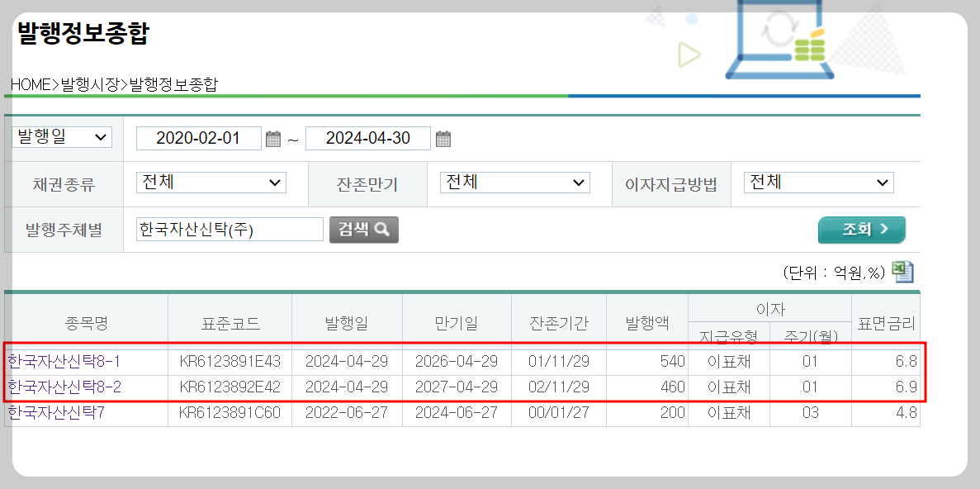Open the end date calendar picker icon

click(x=443, y=138)
